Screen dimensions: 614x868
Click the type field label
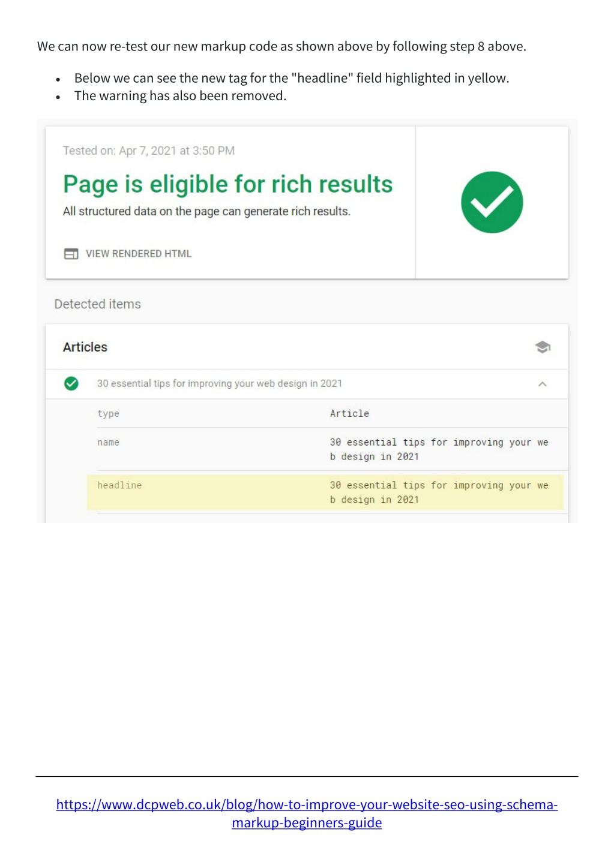tap(108, 414)
